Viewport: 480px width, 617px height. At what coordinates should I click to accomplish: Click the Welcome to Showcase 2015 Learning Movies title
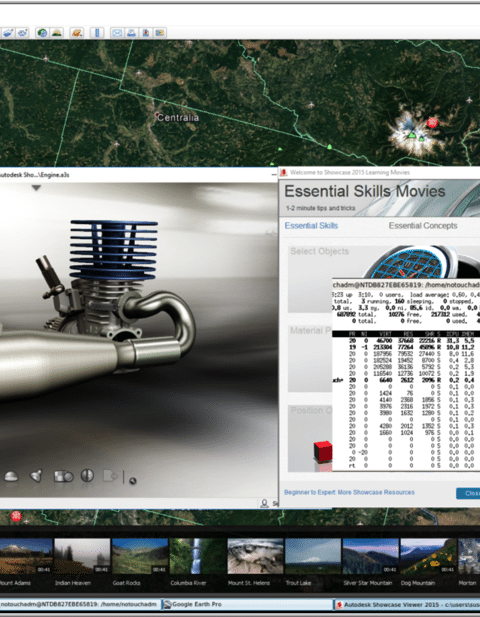click(350, 172)
